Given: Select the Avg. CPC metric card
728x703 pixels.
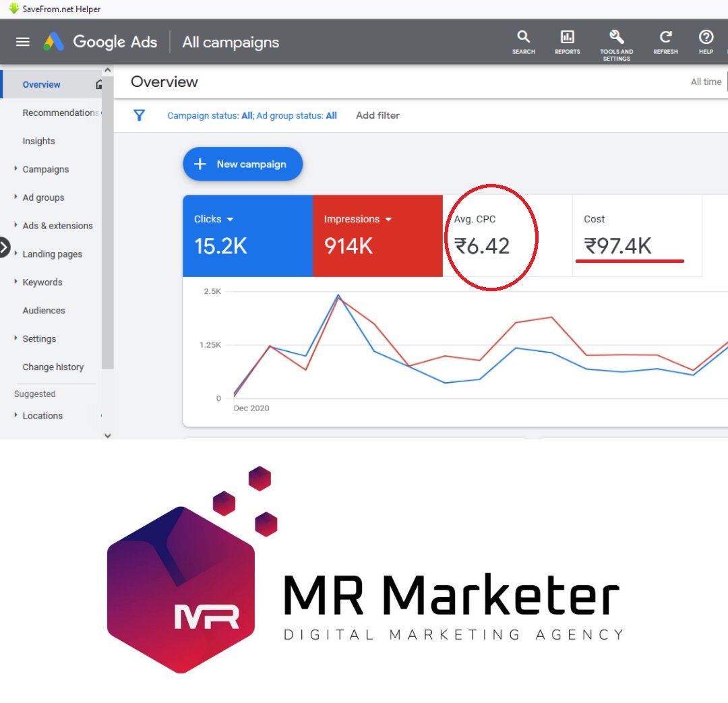Looking at the screenshot, I should [507, 236].
